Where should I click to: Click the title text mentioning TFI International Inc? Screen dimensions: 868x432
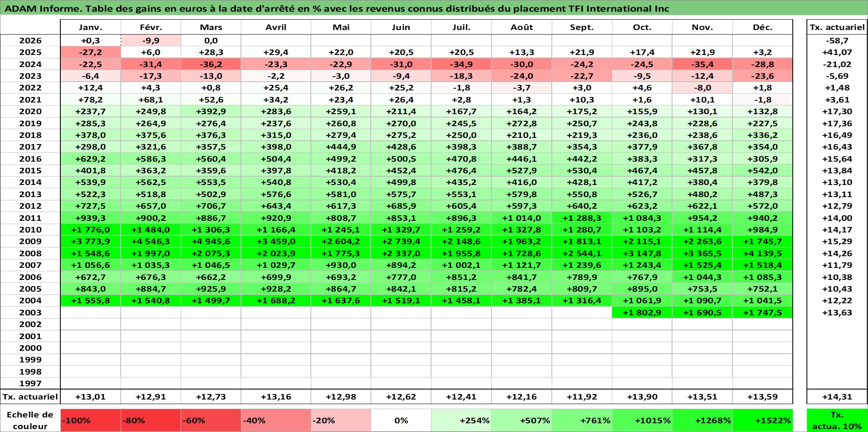337,8
